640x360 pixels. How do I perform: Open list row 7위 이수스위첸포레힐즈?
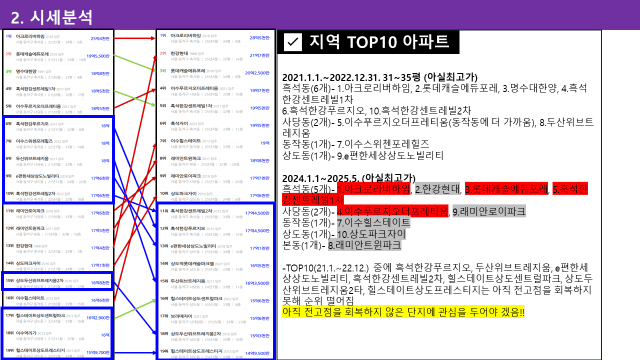click(x=58, y=143)
